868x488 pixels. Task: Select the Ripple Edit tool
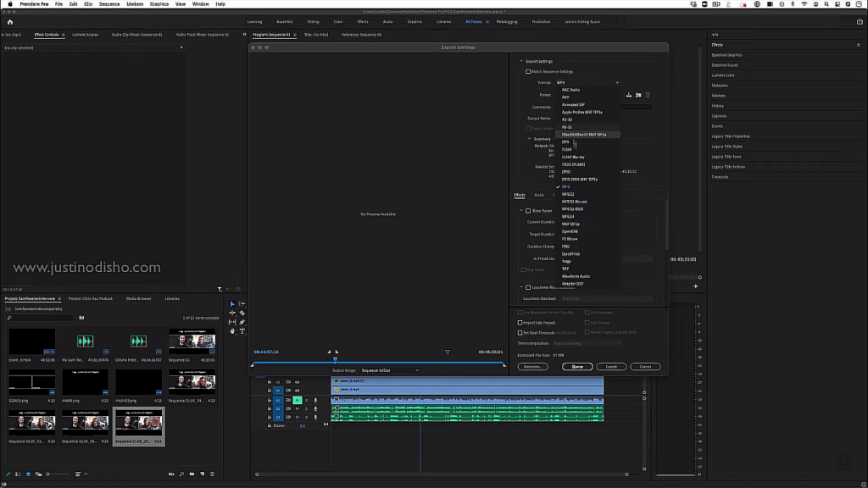232,313
